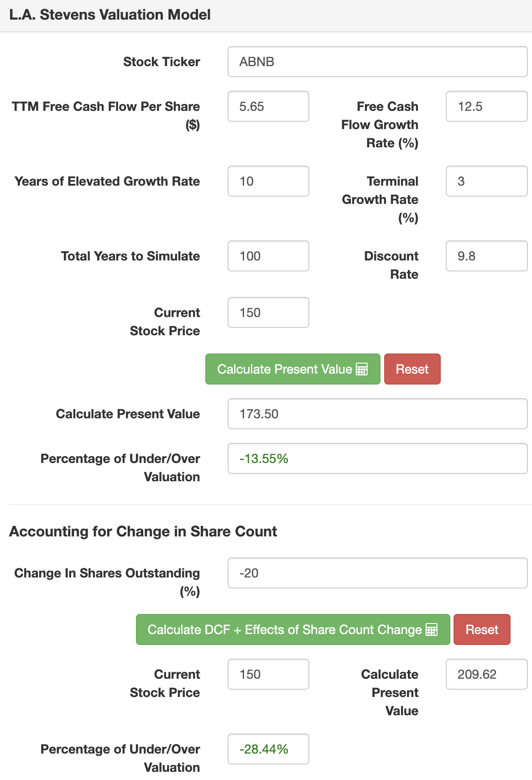
Task: Click Reset button in share count section
Action: click(481, 629)
